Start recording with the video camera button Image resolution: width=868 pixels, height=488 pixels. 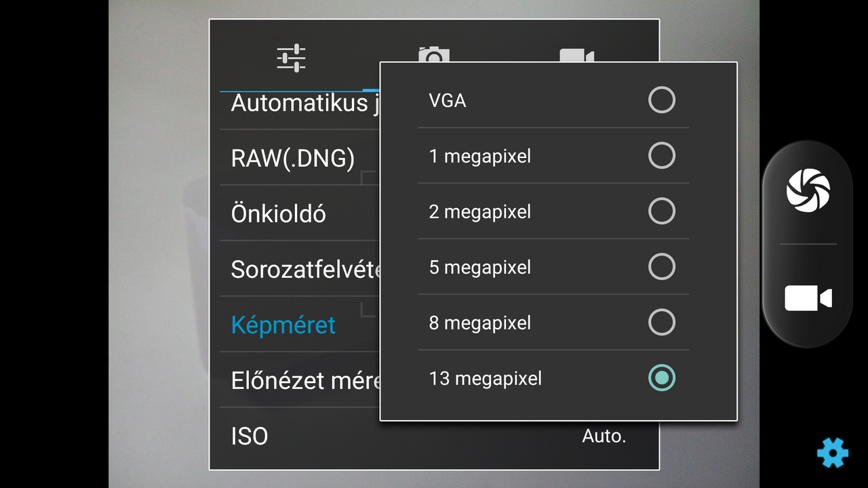click(808, 298)
